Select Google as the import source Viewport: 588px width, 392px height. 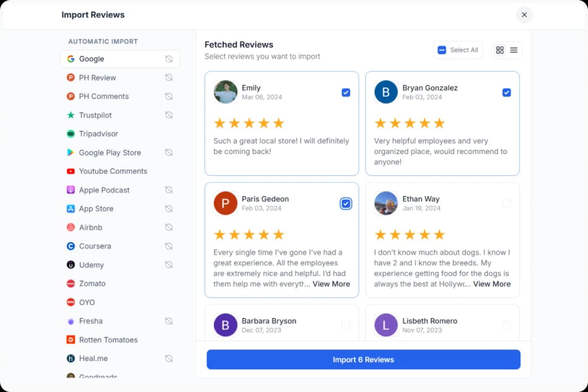[91, 59]
